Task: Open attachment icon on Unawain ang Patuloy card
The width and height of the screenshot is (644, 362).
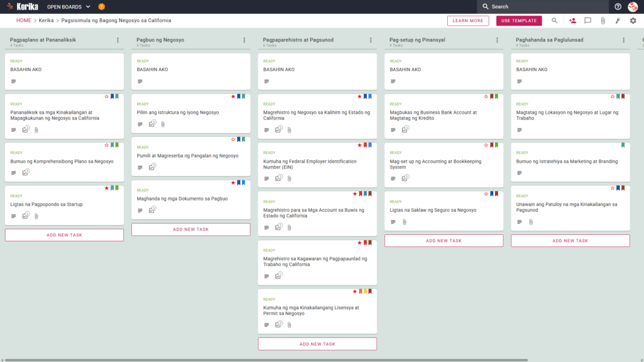Action: 531,222
